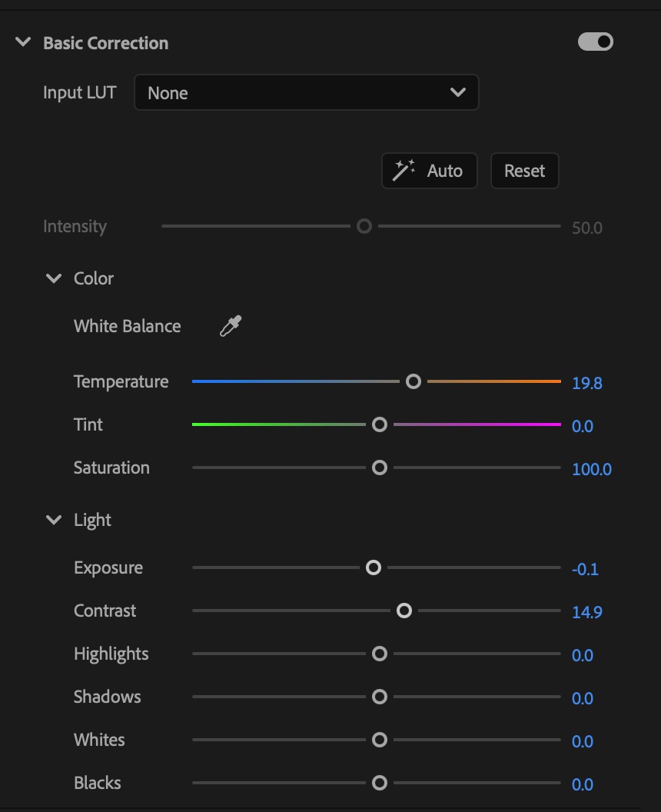Pick the White Balance eyedropper tool

pyautogui.click(x=231, y=326)
